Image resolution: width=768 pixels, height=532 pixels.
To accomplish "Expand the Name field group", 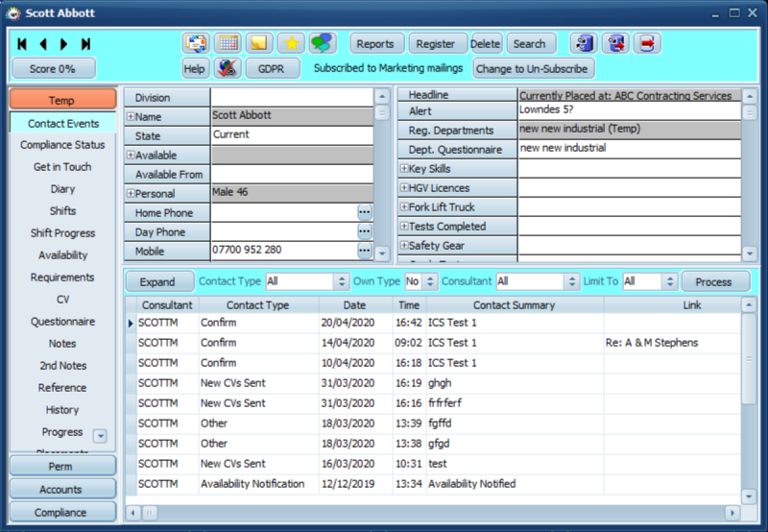I will click(131, 116).
